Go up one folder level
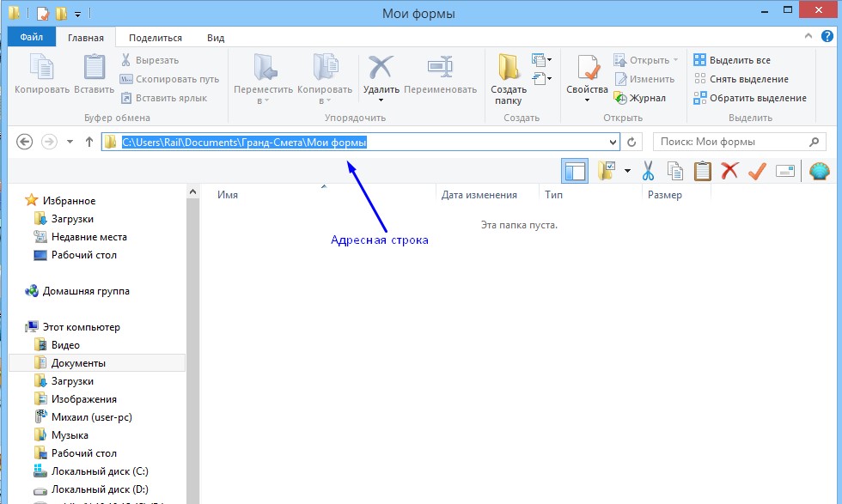The image size is (842, 504). pyautogui.click(x=89, y=142)
